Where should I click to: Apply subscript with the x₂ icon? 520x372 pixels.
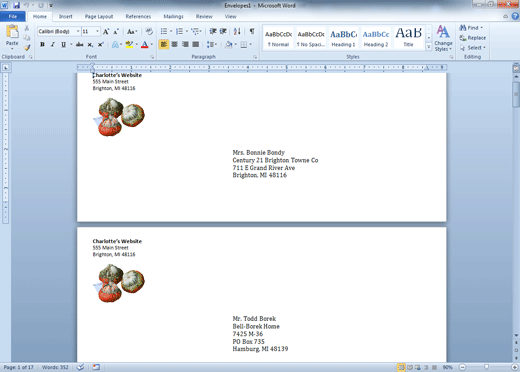point(90,44)
